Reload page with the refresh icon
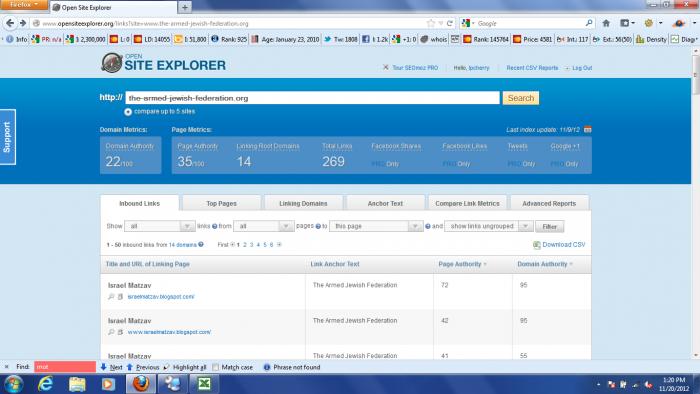Screen dimensions: 700x394 coord(450,23)
